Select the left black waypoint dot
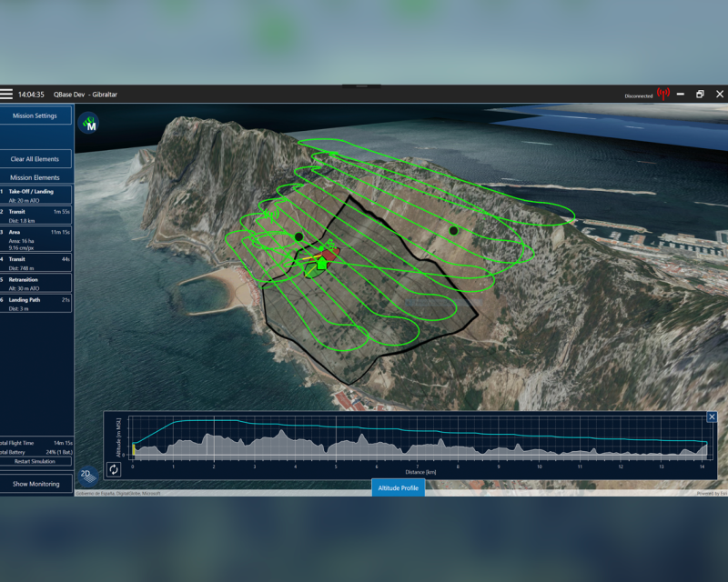Screen dimensions: 728x582 pyautogui.click(x=298, y=236)
